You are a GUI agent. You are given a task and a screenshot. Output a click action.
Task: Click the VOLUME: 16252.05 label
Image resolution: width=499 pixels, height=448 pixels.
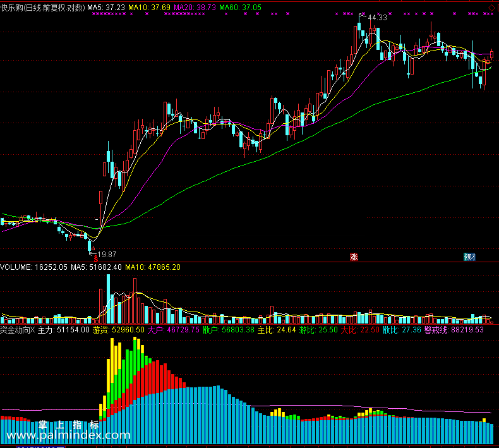tap(33, 267)
